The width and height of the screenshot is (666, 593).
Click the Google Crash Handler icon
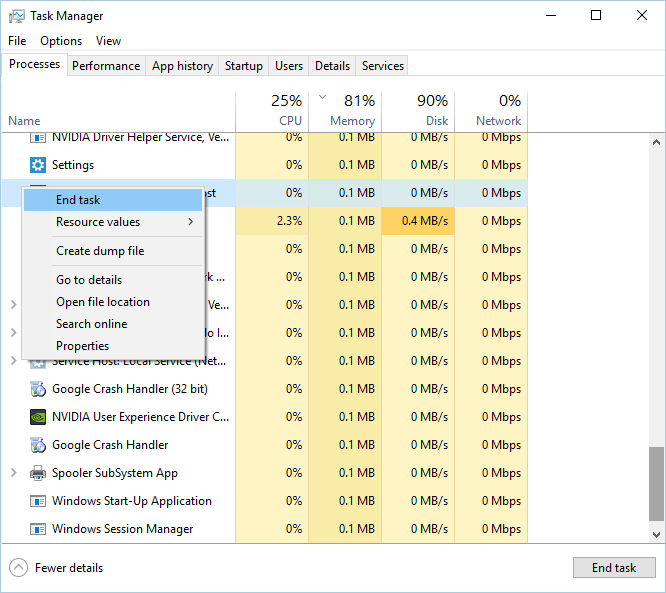click(x=38, y=445)
